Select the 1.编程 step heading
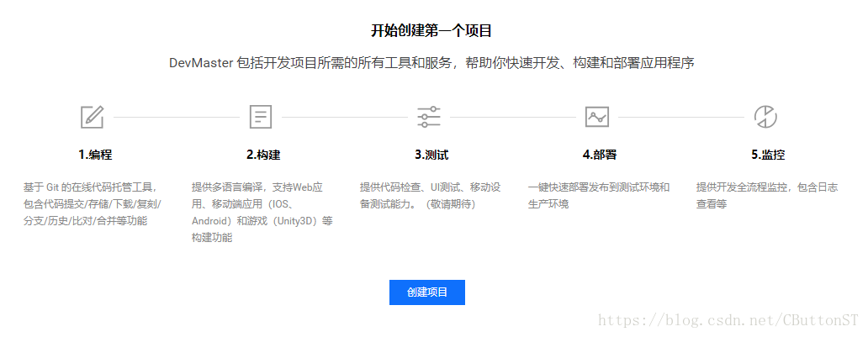 click(95, 155)
